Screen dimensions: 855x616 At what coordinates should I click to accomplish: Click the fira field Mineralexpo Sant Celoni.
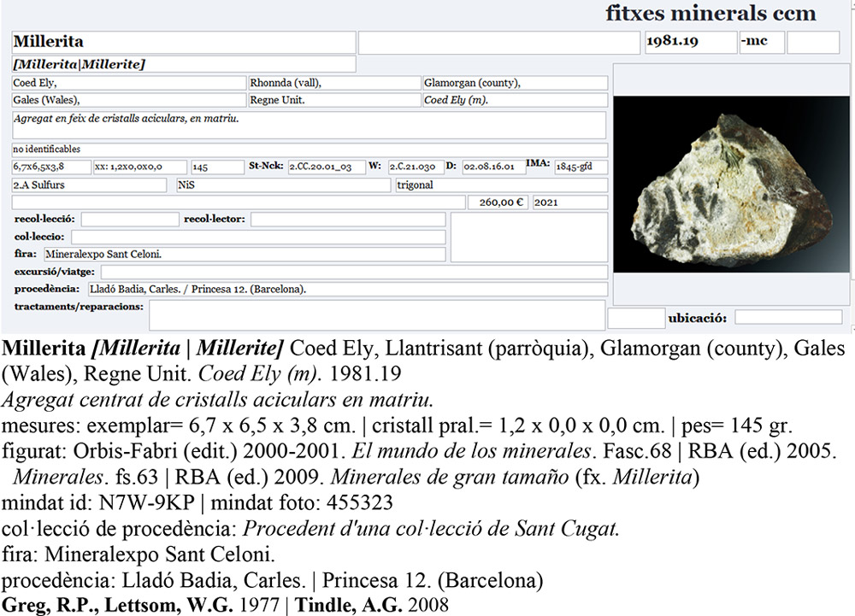tap(245, 255)
